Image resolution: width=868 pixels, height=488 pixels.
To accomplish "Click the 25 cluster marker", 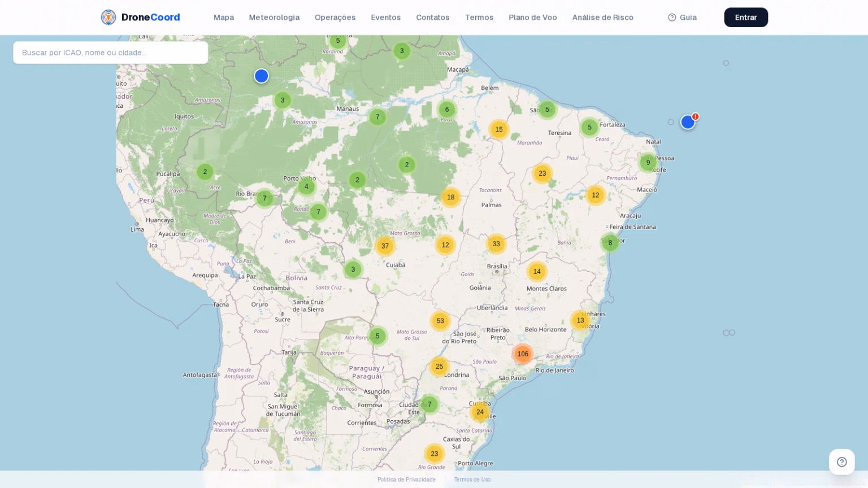I will click(x=439, y=367).
